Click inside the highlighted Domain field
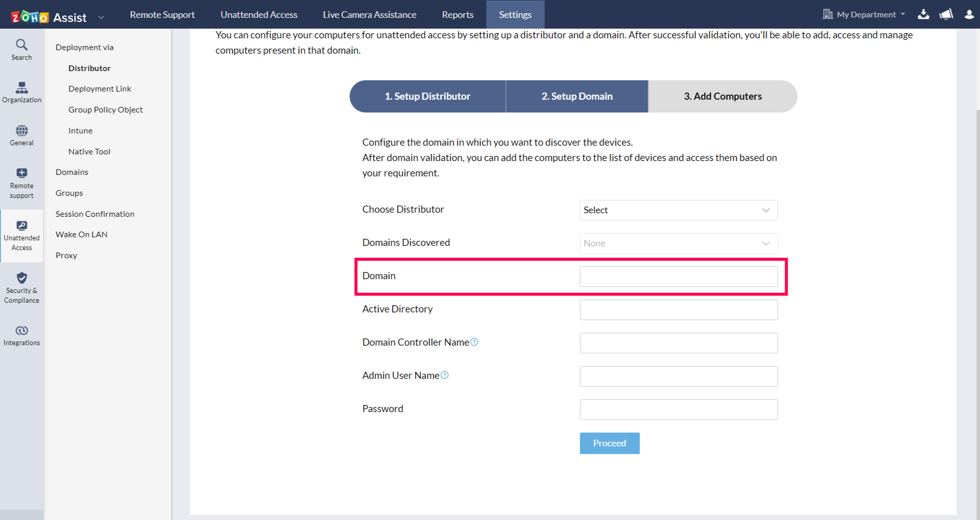 tap(678, 276)
